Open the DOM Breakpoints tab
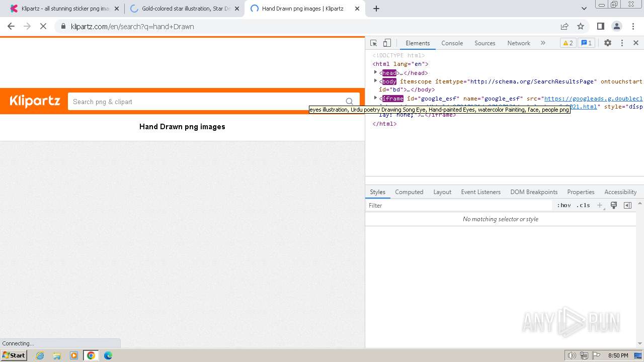 [x=534, y=192]
